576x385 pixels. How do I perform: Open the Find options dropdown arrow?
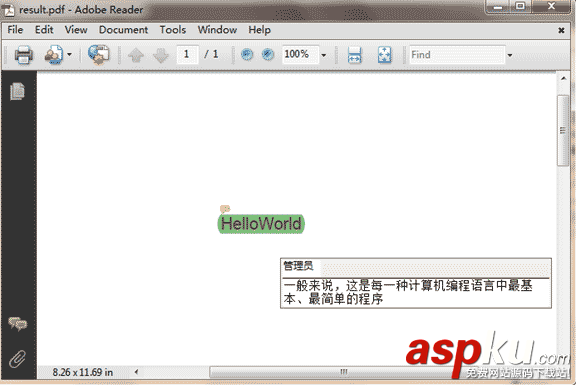pos(510,55)
